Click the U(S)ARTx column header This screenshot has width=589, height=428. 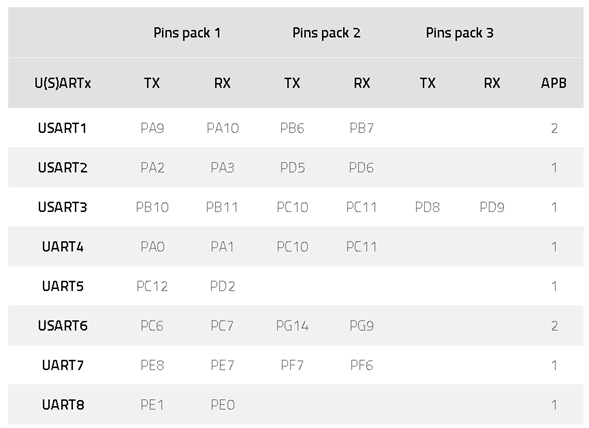[x=62, y=83]
